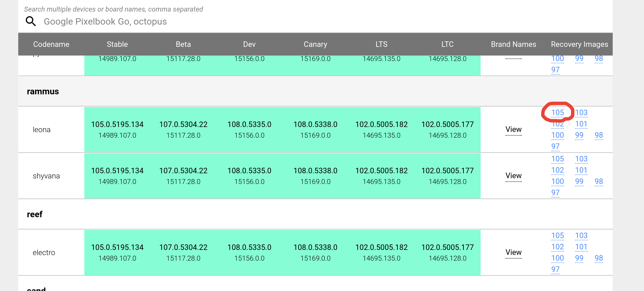644x291 pixels.
Task: Click the search magnifier icon
Action: pyautogui.click(x=31, y=21)
